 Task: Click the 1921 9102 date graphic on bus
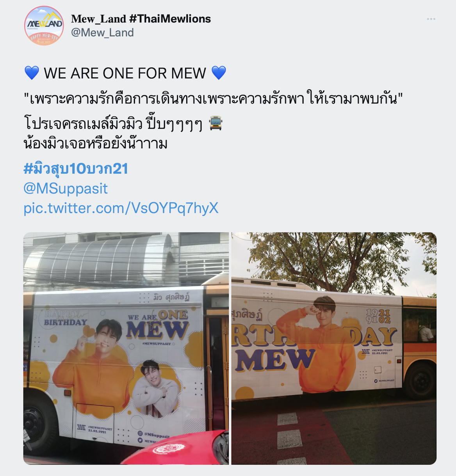pyautogui.click(x=378, y=316)
